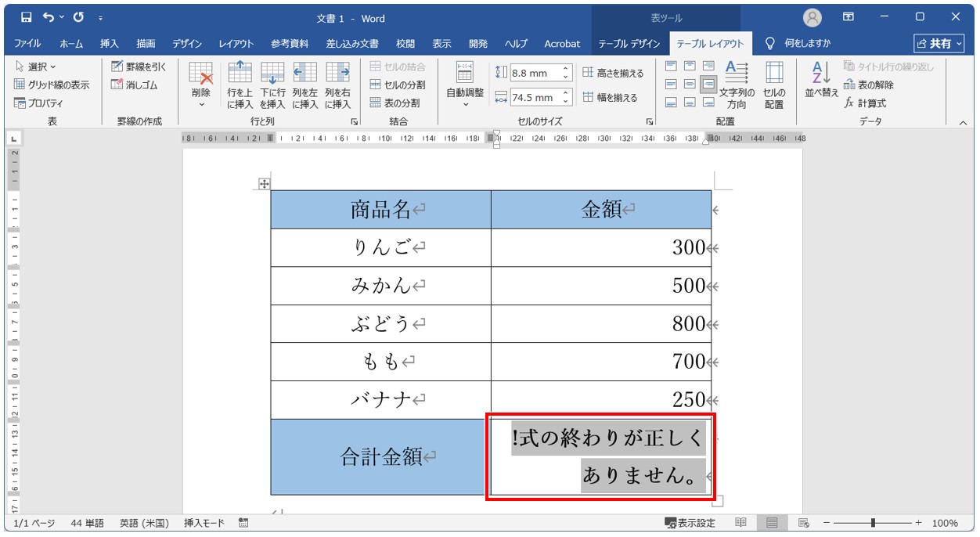Toggle View Gridlines (グリッド線の表示)
The width and height of the screenshot is (980, 537).
click(52, 85)
